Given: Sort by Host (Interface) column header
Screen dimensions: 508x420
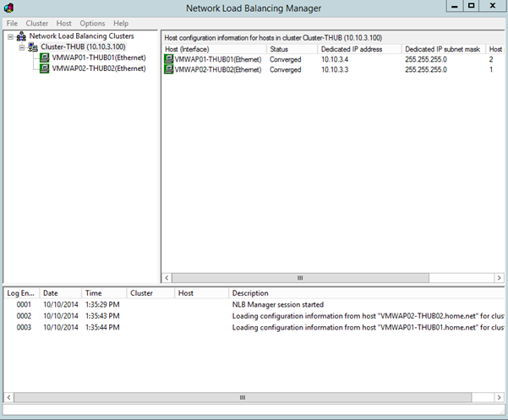Looking at the screenshot, I should tap(214, 49).
